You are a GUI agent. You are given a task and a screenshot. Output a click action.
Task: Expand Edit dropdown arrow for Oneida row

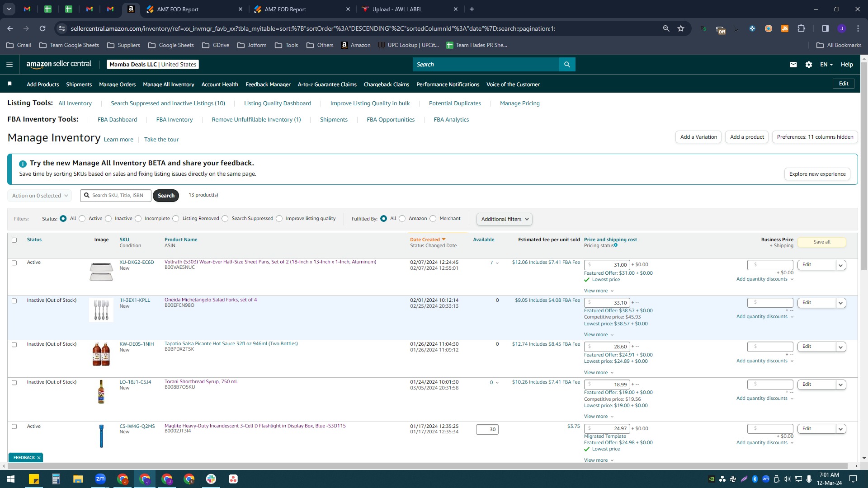coord(841,303)
